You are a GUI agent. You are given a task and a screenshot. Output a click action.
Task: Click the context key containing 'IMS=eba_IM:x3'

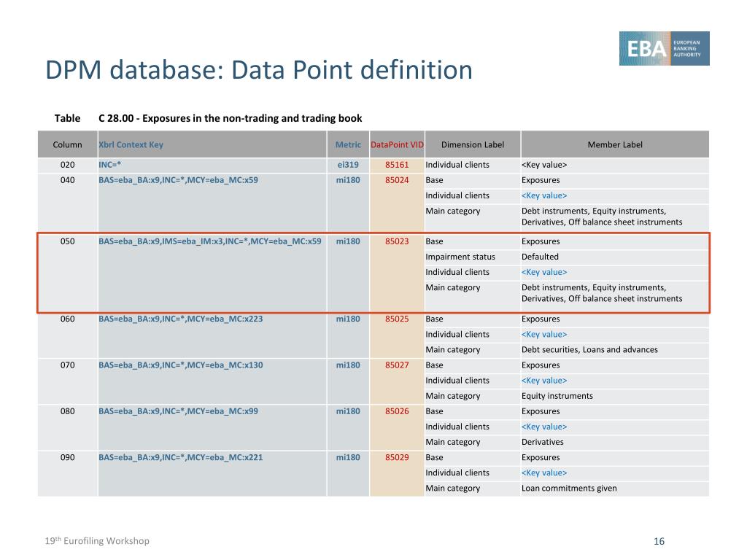coord(210,241)
